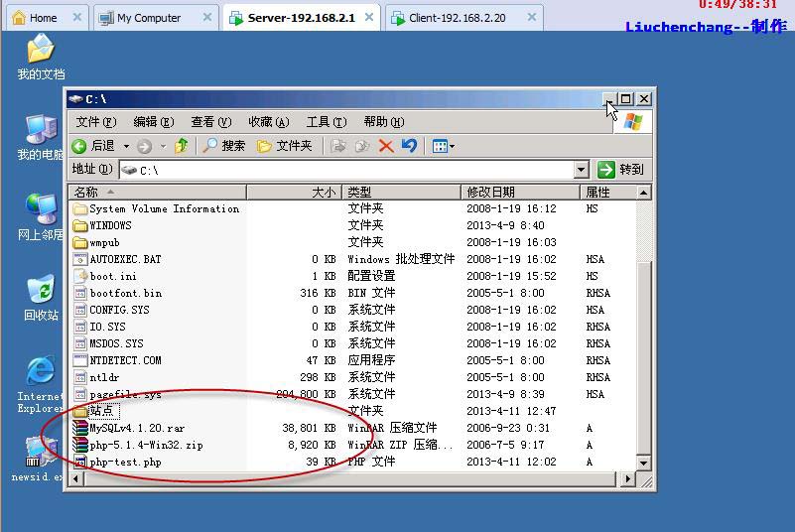The height and width of the screenshot is (532, 795).
Task: Click the horizontal scrollbar right arrow
Action: 627,478
